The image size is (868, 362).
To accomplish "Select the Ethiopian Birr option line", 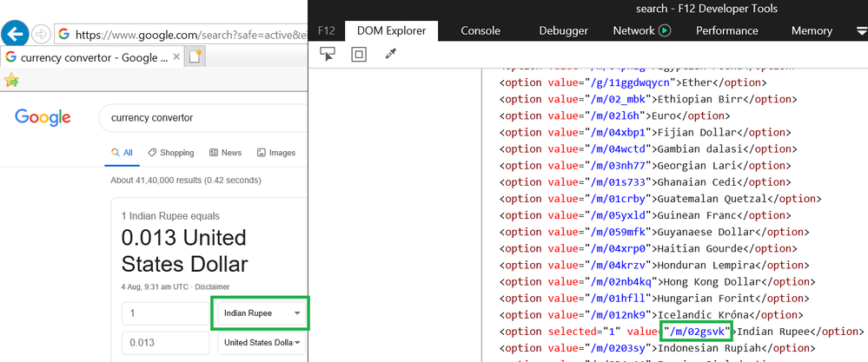I will pyautogui.click(x=647, y=100).
